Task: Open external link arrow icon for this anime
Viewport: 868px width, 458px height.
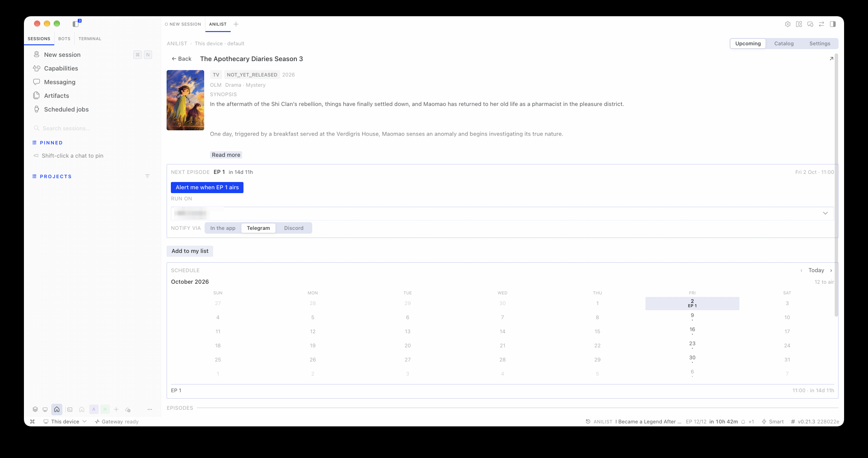Action: click(831, 59)
